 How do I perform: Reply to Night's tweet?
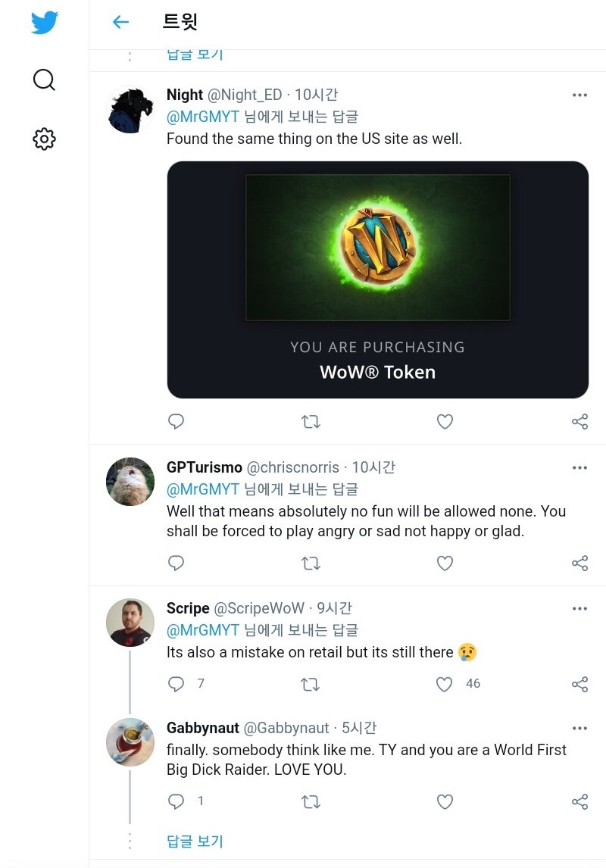(176, 422)
